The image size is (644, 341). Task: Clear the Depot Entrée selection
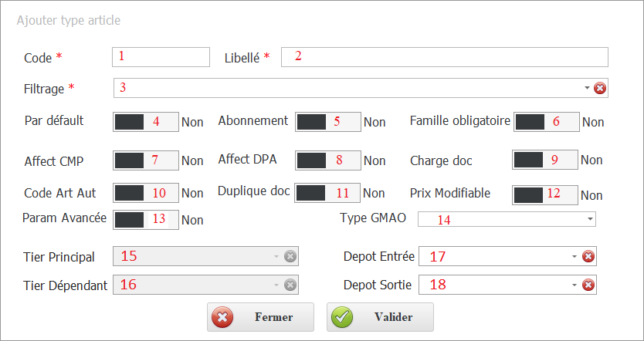588,256
